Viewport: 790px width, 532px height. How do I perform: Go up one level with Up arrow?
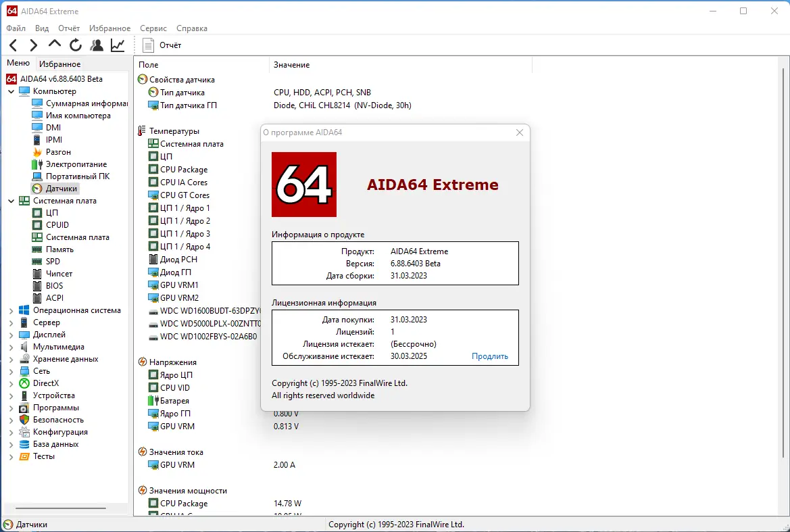55,45
